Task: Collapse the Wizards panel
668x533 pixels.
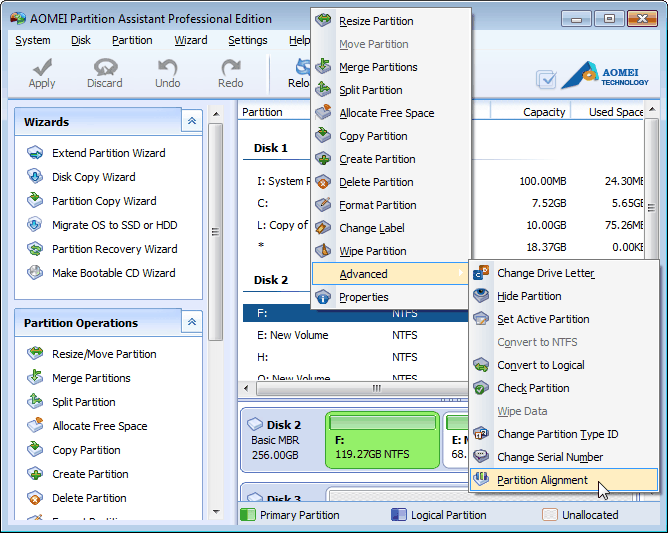Action: point(192,121)
